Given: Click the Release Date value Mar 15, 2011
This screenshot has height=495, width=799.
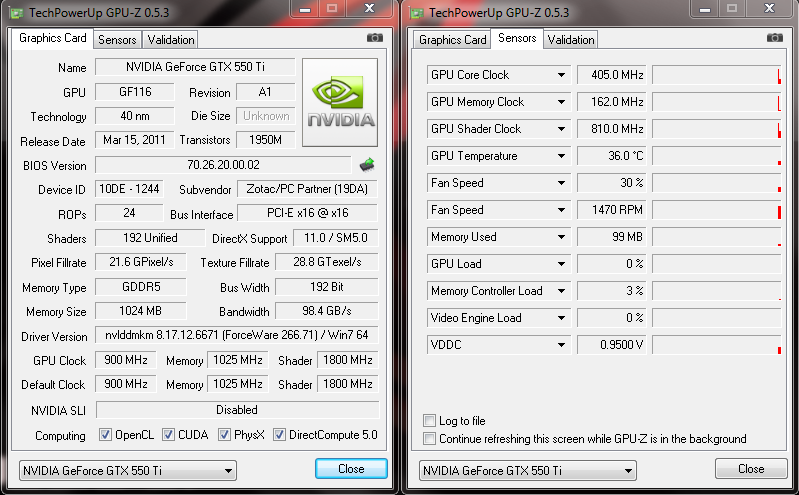Looking at the screenshot, I should [135, 140].
